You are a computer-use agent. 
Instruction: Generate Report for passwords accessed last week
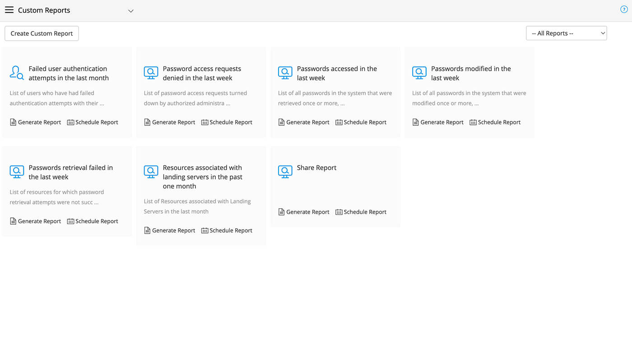(304, 122)
